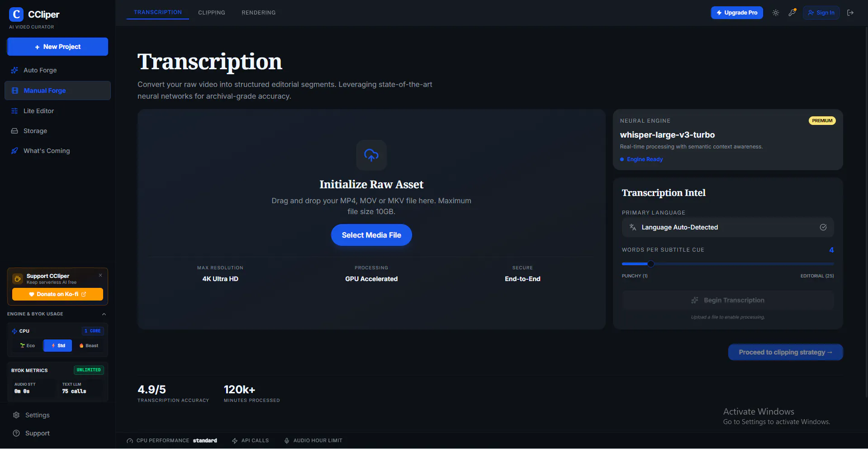The height and width of the screenshot is (449, 868).
Task: Click the Begin Transcription button
Action: [728, 300]
